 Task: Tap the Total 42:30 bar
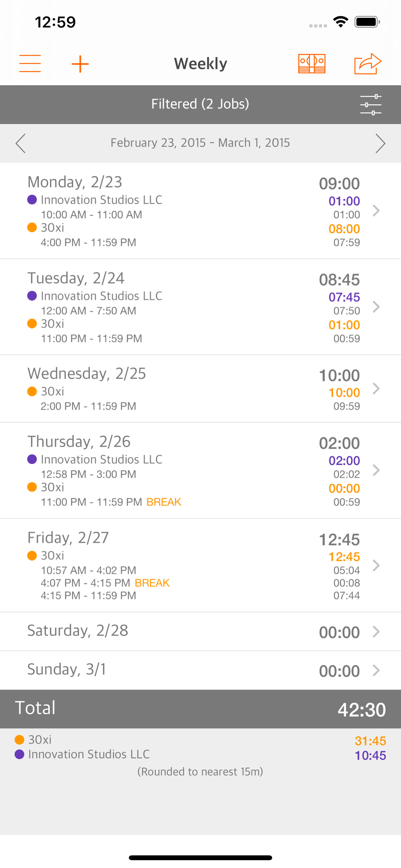point(200,709)
